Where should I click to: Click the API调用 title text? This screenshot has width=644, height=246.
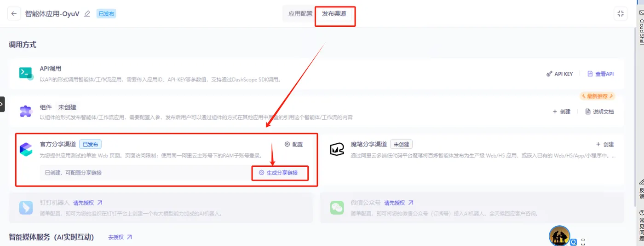point(51,69)
